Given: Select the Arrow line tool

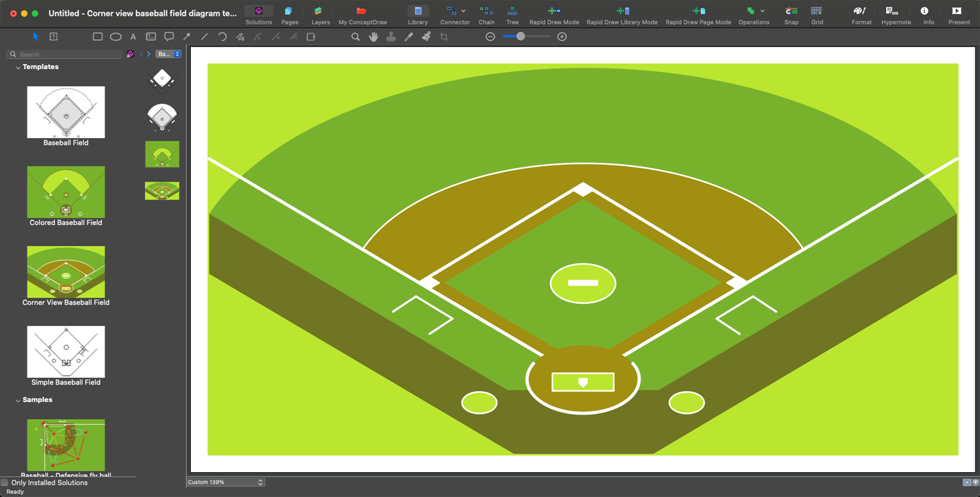Looking at the screenshot, I should (x=187, y=37).
